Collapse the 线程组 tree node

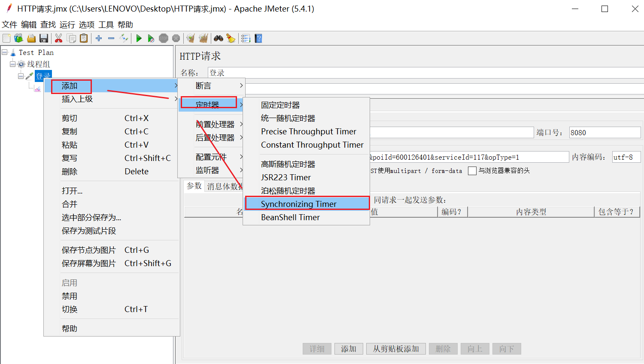point(12,64)
